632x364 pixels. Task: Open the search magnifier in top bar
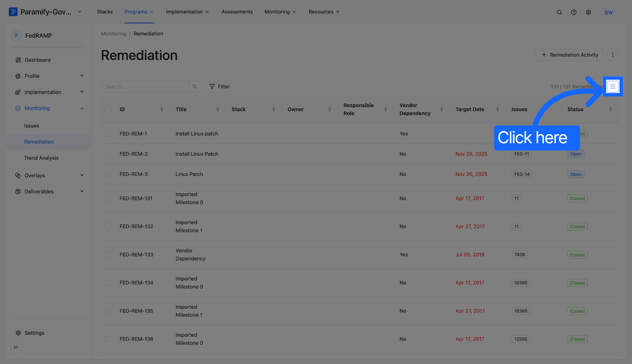[559, 12]
